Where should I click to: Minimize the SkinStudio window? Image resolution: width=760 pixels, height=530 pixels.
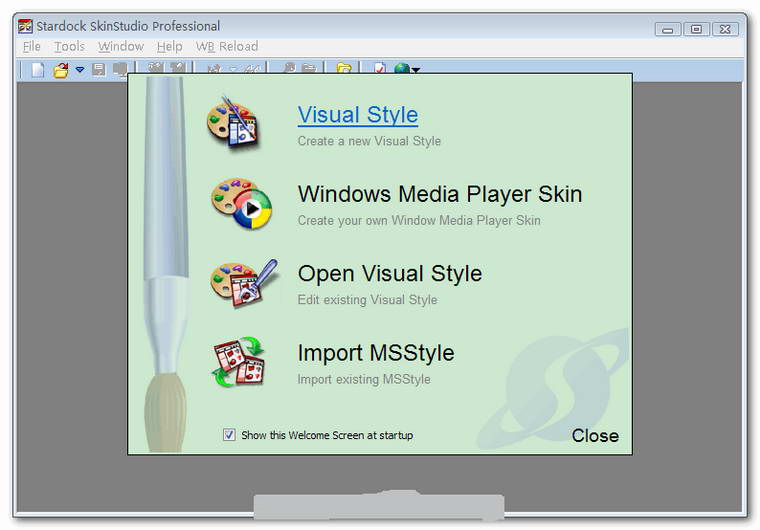(x=668, y=30)
